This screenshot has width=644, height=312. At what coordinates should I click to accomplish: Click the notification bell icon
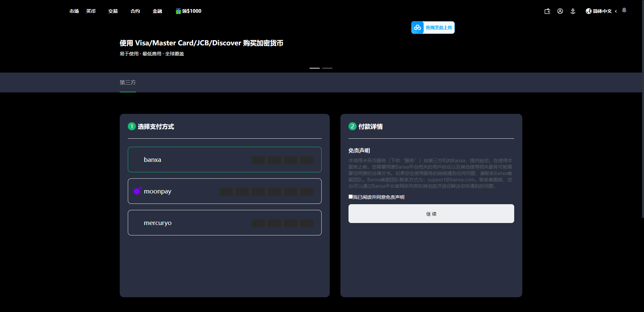pos(624,10)
